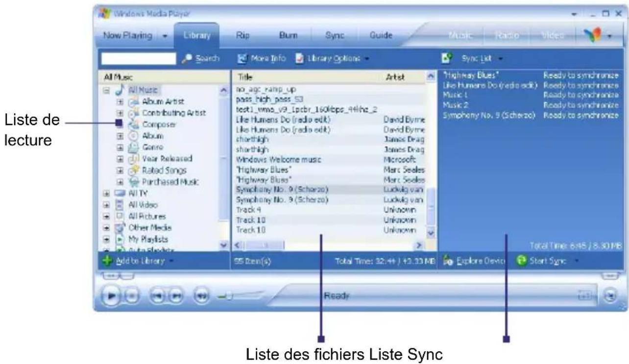Click the Rated Songs star icon

[x=133, y=170]
